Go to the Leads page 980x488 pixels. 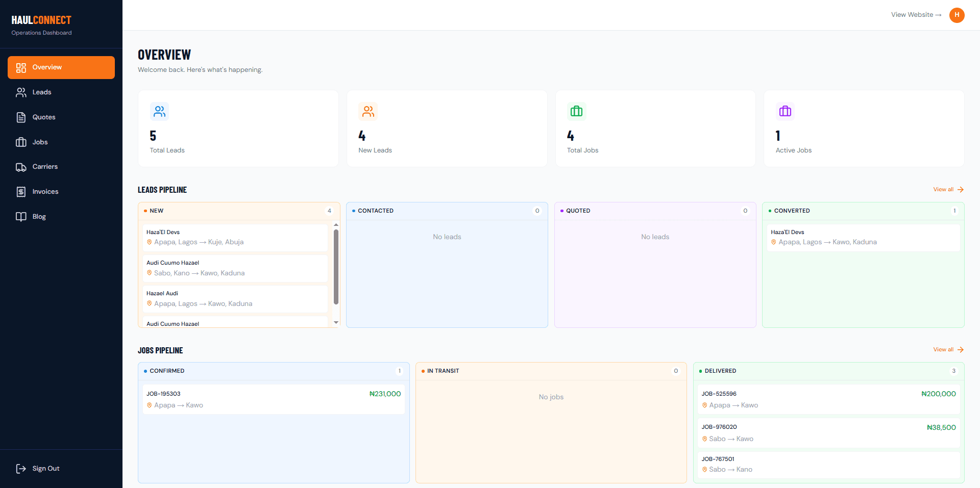[x=61, y=92]
